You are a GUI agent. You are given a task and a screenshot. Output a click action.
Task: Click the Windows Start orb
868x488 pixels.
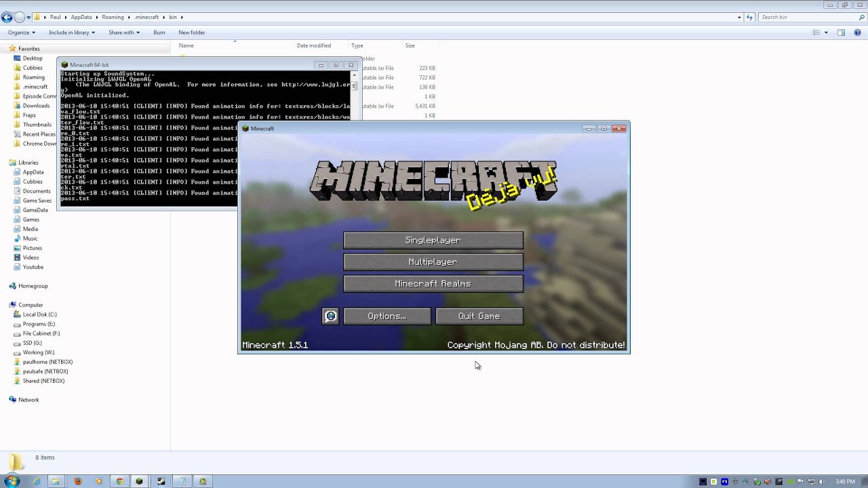pyautogui.click(x=14, y=481)
